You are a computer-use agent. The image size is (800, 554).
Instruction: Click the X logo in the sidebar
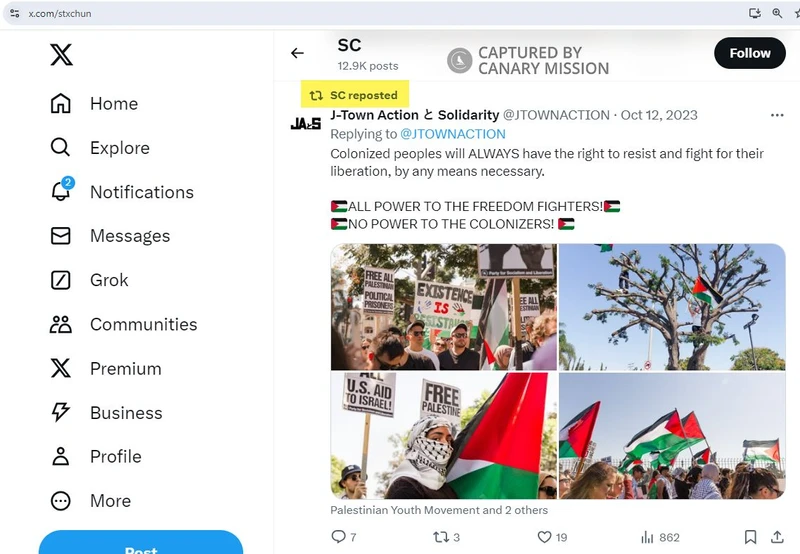pos(61,55)
